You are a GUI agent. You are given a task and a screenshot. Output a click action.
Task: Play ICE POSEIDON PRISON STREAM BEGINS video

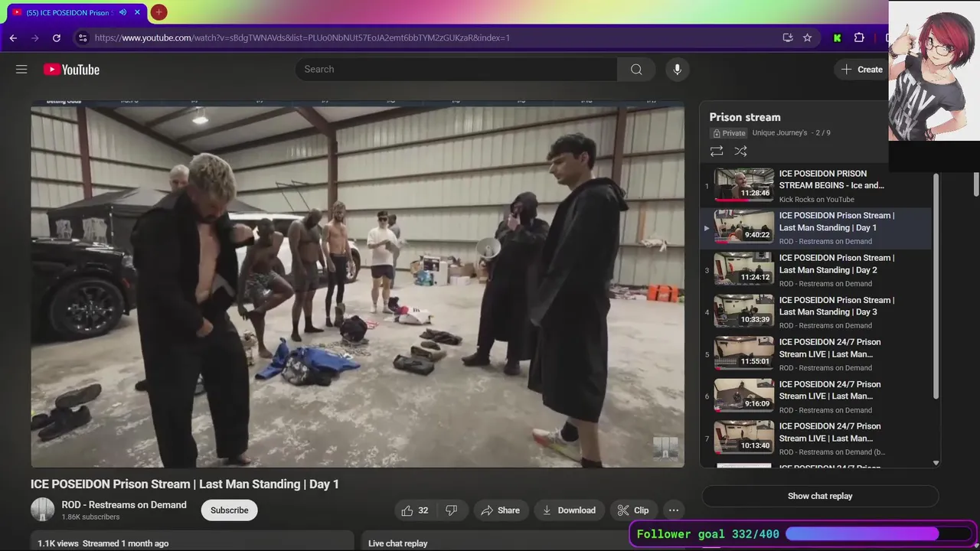tap(816, 186)
